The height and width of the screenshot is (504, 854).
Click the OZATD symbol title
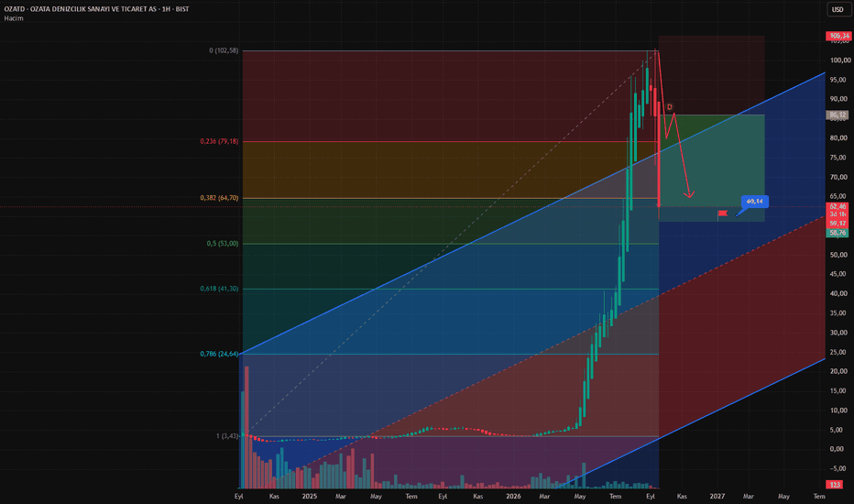pyautogui.click(x=96, y=9)
